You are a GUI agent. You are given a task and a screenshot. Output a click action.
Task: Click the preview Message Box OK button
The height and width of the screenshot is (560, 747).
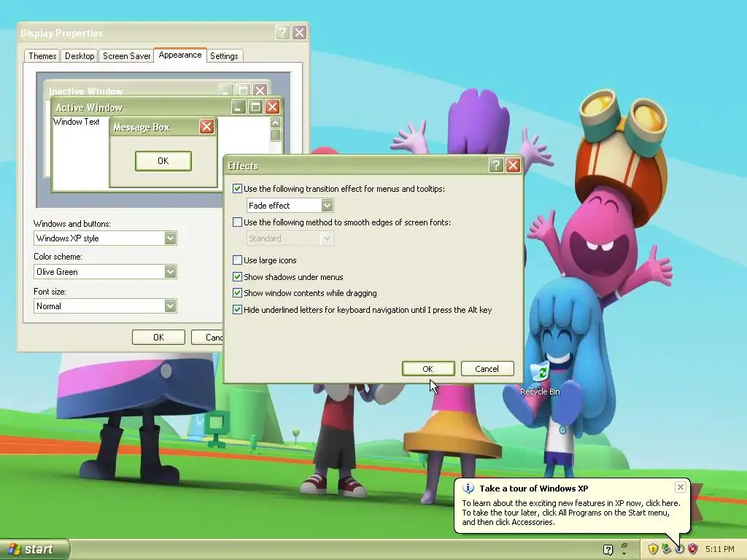coord(163,161)
